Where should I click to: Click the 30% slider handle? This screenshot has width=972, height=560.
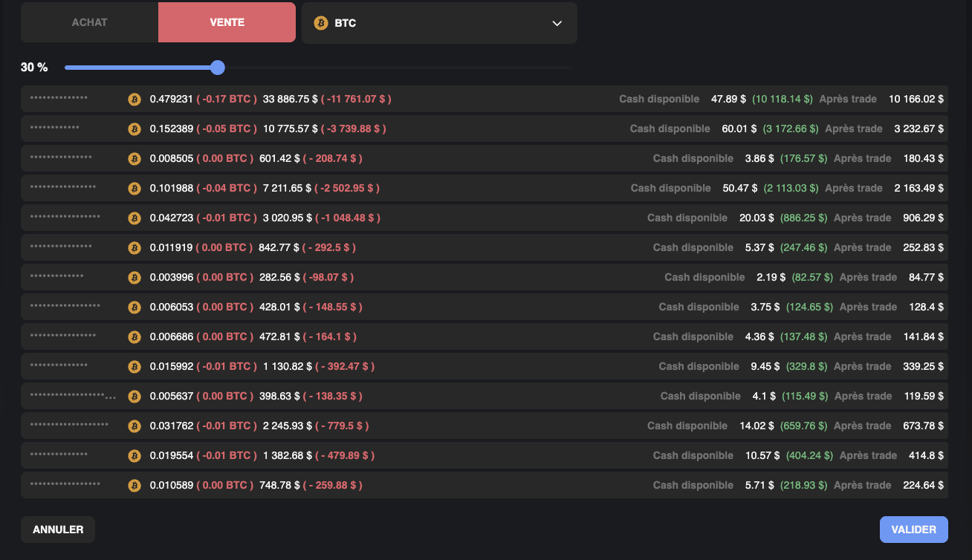pyautogui.click(x=217, y=68)
